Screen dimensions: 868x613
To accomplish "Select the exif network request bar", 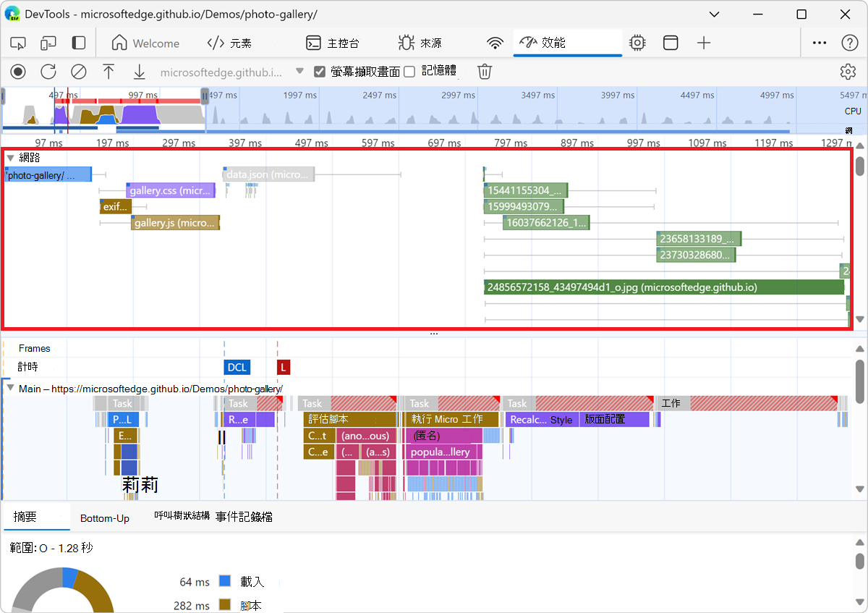I will coord(116,206).
